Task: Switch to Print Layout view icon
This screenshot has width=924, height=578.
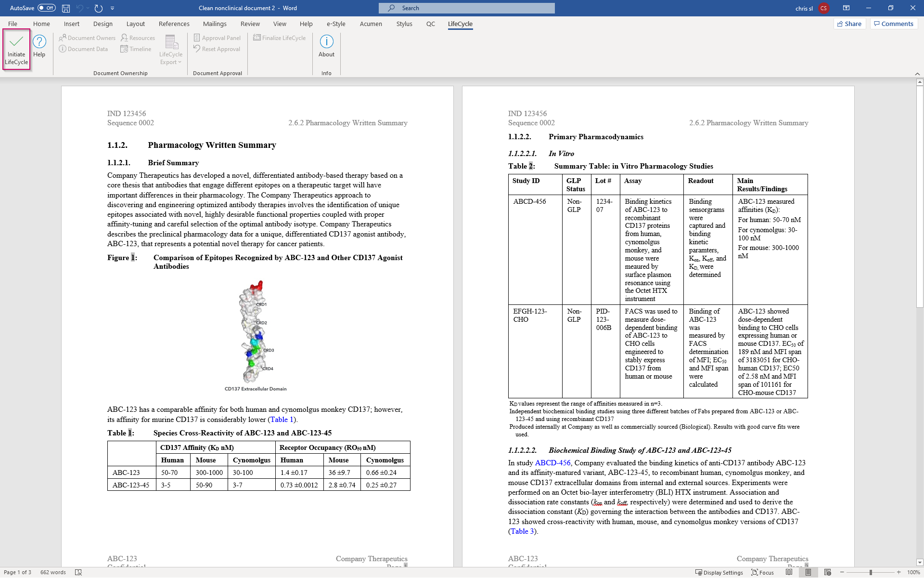Action: 808,573
